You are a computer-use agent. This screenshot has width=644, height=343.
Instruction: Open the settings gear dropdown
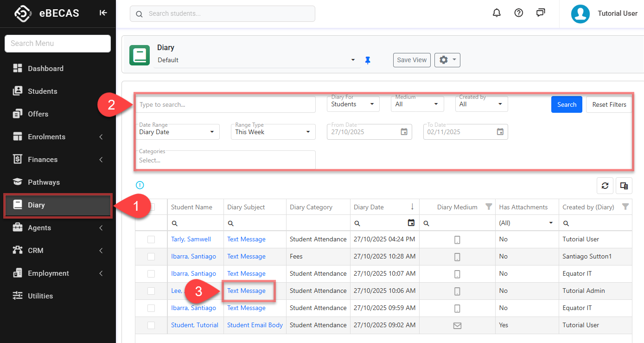click(x=447, y=60)
